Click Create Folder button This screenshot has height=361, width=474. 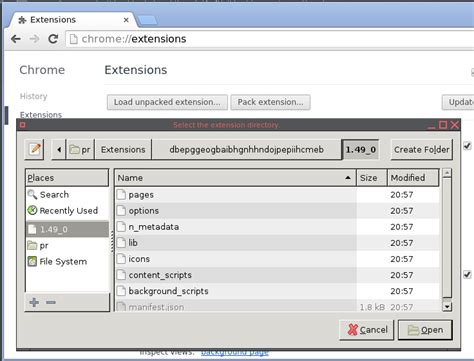(x=422, y=150)
